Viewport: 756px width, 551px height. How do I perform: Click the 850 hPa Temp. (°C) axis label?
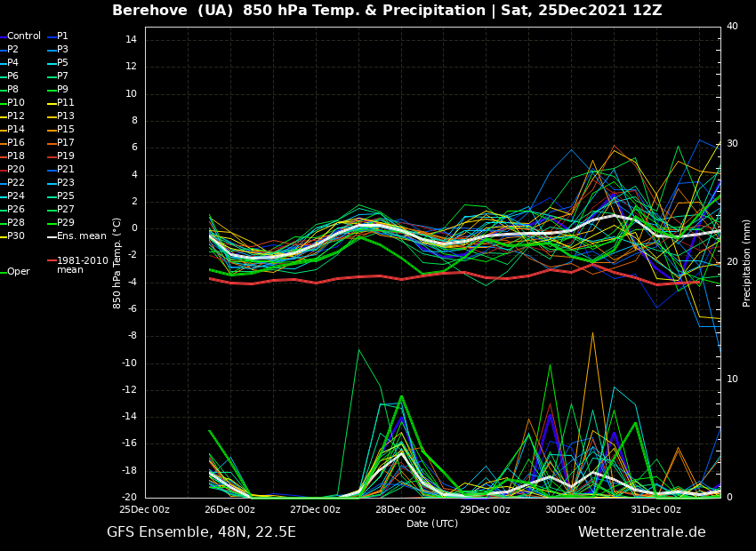[117, 263]
